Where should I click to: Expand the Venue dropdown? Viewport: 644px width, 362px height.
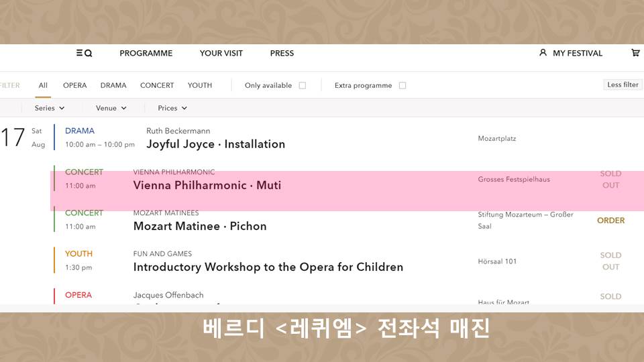(111, 108)
